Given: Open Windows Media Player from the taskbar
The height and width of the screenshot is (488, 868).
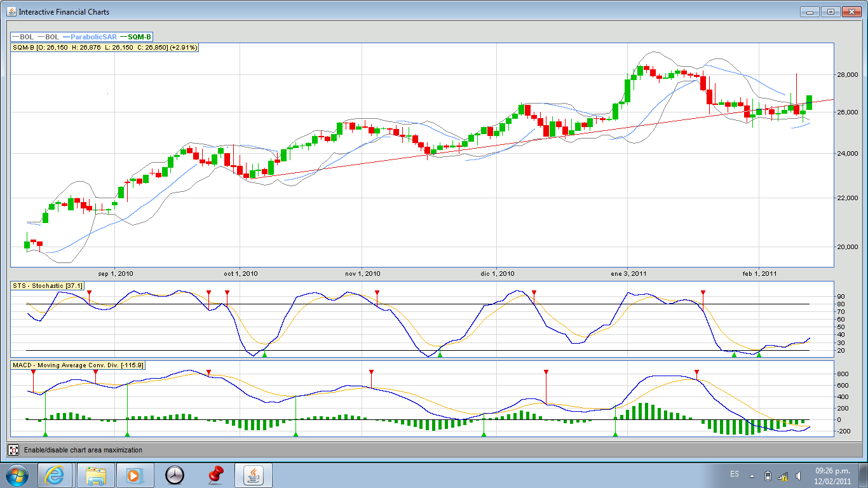Looking at the screenshot, I should pos(134,475).
